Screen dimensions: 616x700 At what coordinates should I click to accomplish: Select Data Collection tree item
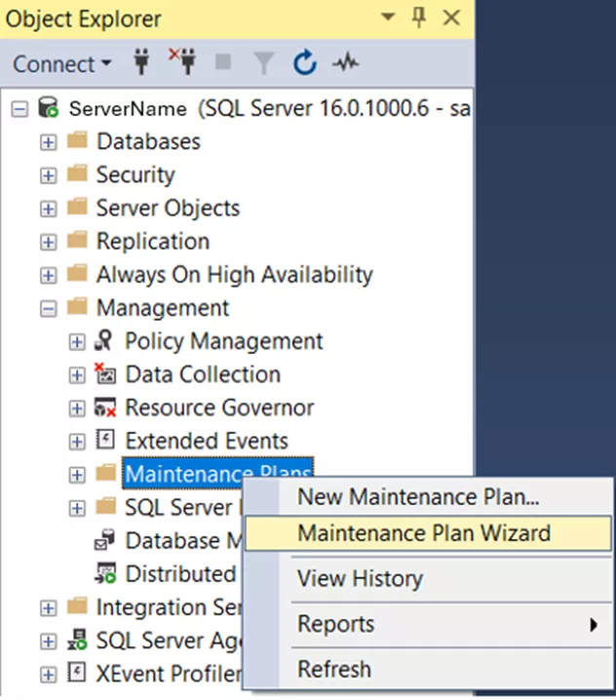click(203, 374)
